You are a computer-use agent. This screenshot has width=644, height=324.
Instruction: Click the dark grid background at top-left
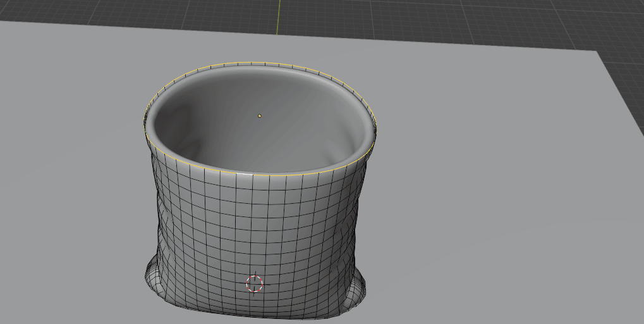(x=63, y=9)
